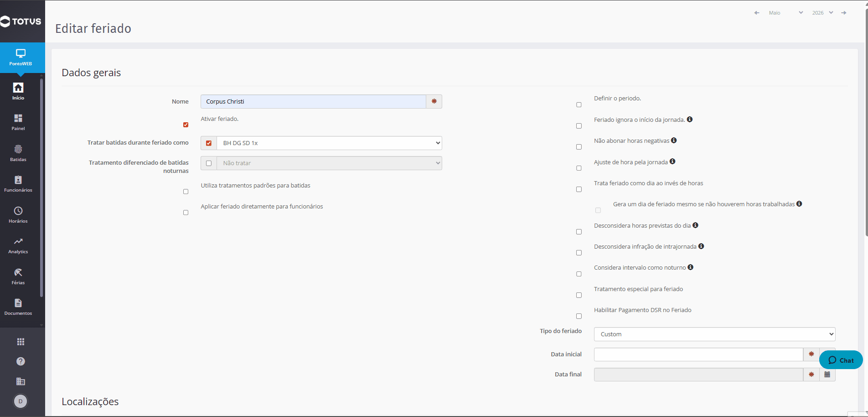Toggle checkbox beside BH DG SD 1x dropdown
Screen dimensions: 868x417
pyautogui.click(x=209, y=143)
